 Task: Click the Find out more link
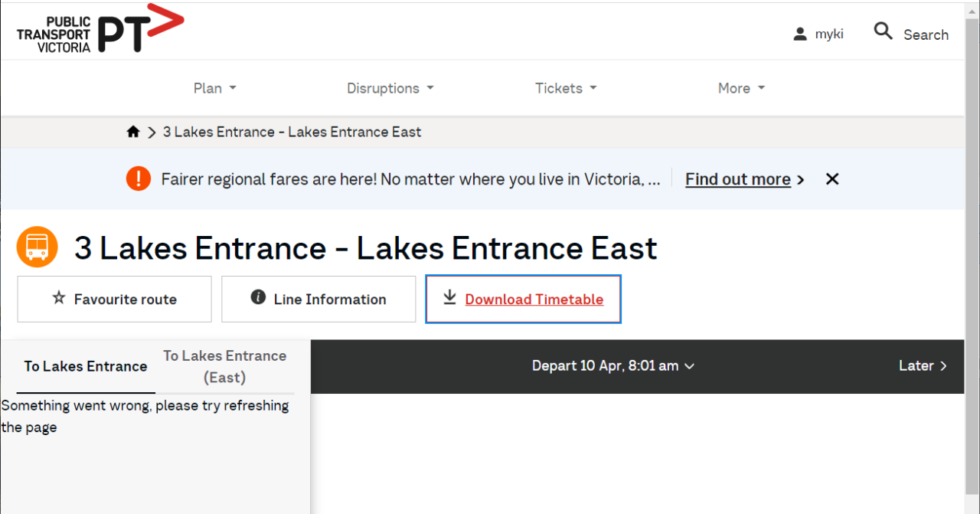point(737,179)
